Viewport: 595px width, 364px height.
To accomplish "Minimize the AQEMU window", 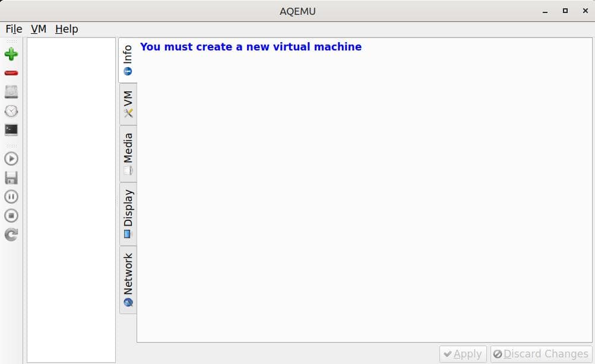I will (545, 11).
